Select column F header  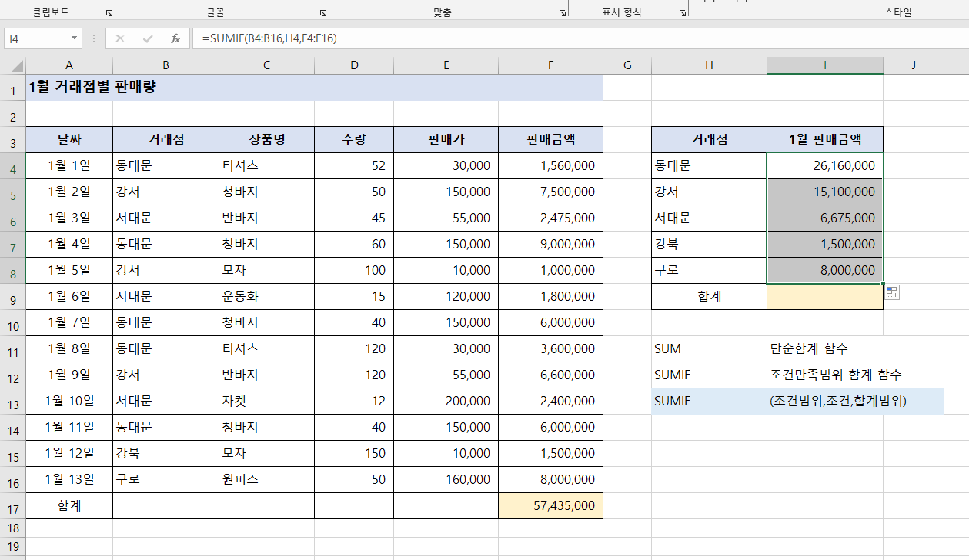(x=550, y=65)
